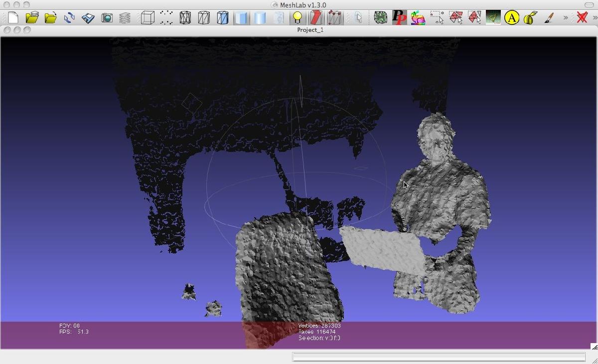Expand hidden toolbar items after paintbrush
The width and height of the screenshot is (598, 364).
(x=566, y=18)
